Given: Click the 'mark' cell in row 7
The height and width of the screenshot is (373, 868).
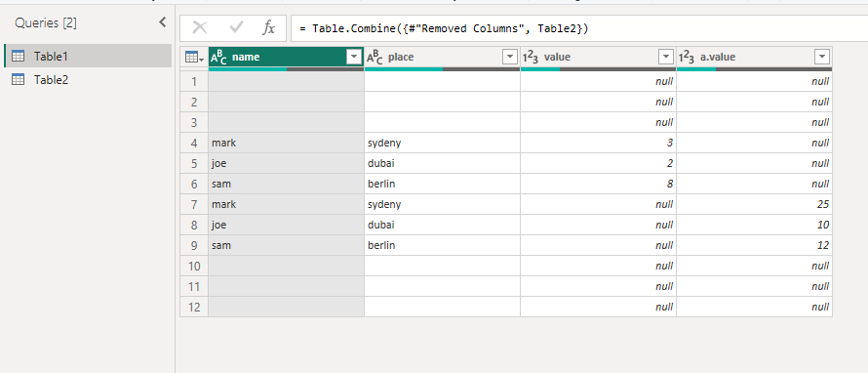Looking at the screenshot, I should point(286,204).
